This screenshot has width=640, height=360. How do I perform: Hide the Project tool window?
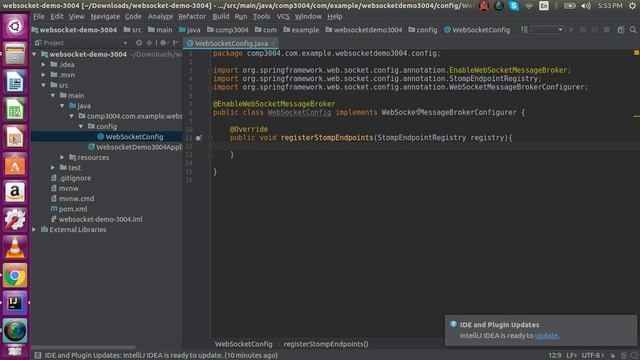(176, 43)
